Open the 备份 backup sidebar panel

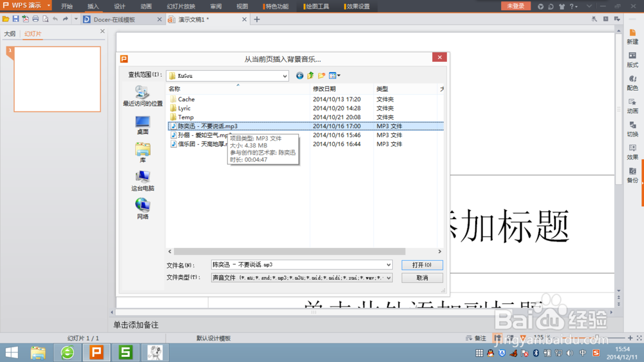pos(632,175)
